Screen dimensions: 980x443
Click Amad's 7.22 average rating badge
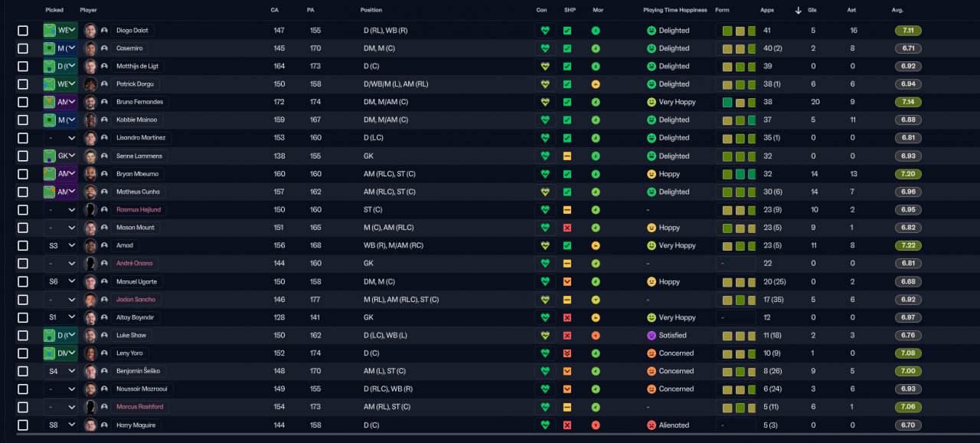pos(908,245)
